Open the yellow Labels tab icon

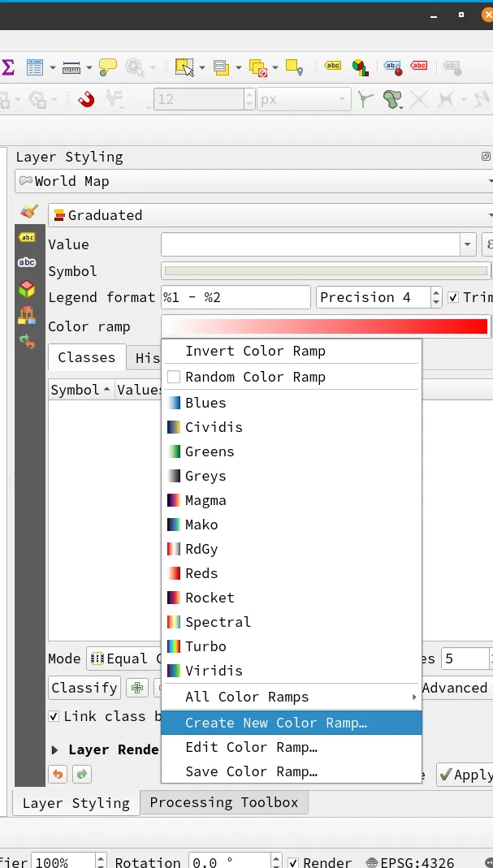(x=27, y=237)
